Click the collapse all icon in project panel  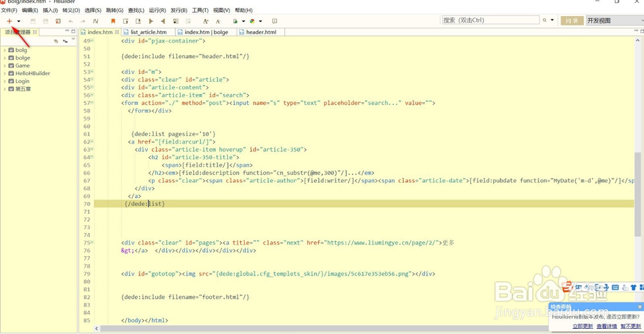[x=56, y=41]
